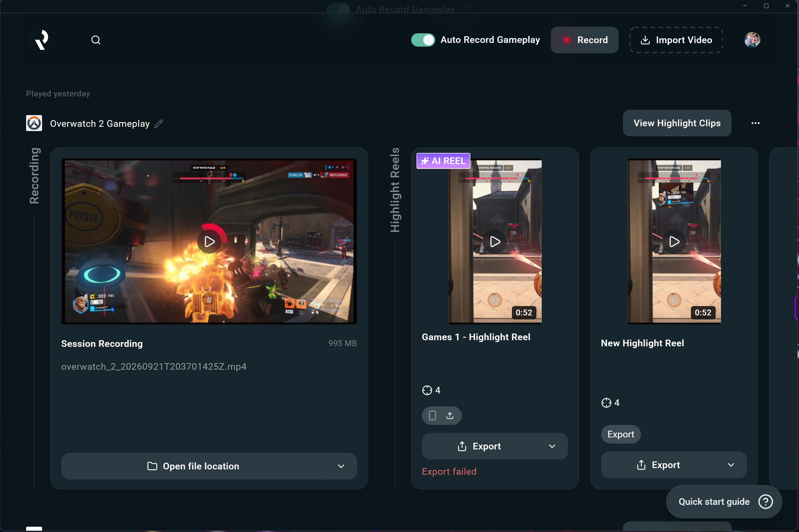The height and width of the screenshot is (532, 799).
Task: Click the clip count icon on New Highlight Reel
Action: click(x=606, y=403)
